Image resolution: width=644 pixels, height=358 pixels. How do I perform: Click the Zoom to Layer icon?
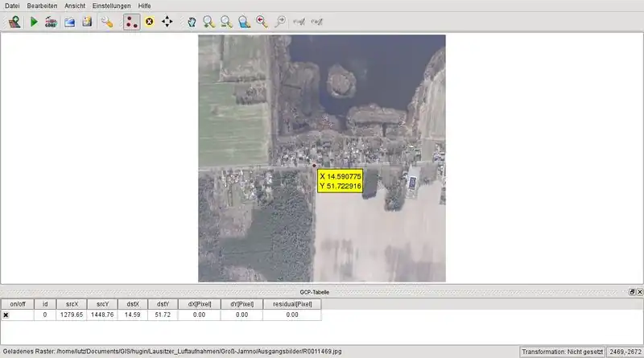point(244,22)
